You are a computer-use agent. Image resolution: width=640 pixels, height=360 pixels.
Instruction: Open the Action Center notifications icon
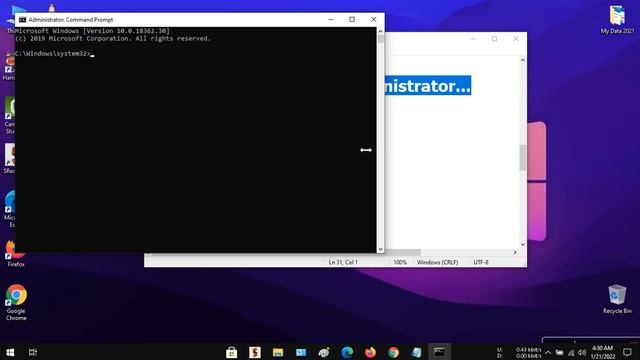pyautogui.click(x=627, y=352)
